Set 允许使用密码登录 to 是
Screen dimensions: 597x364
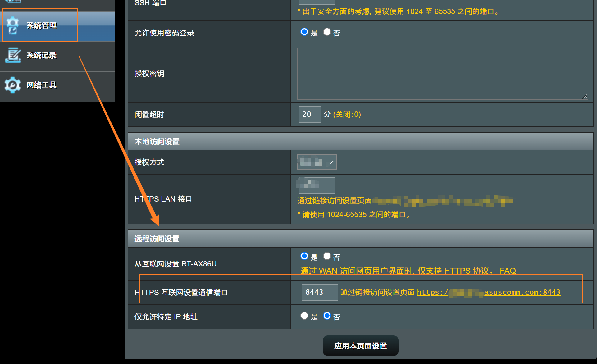tap(304, 32)
